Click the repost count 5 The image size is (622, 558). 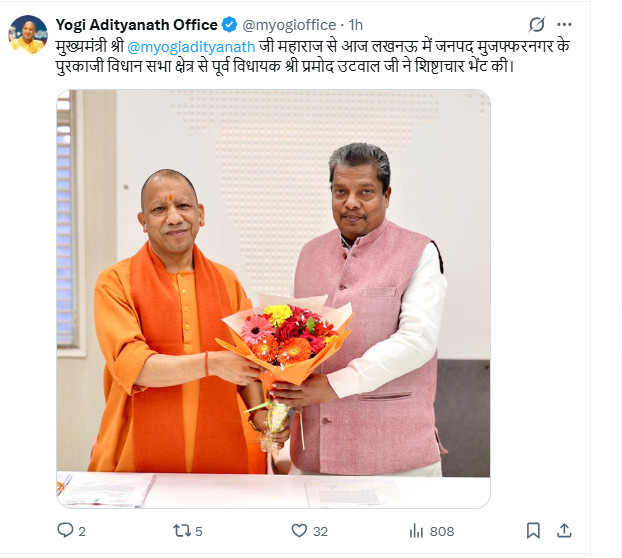tap(199, 531)
